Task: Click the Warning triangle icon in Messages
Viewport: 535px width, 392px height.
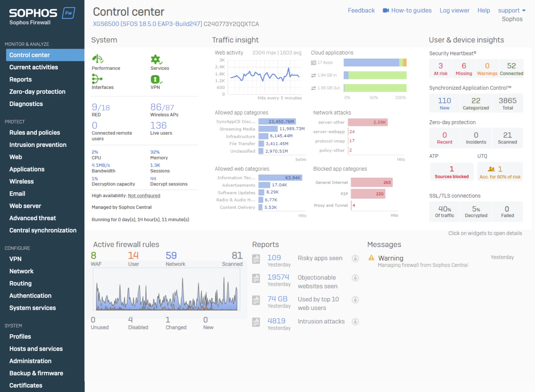Action: pos(371,258)
